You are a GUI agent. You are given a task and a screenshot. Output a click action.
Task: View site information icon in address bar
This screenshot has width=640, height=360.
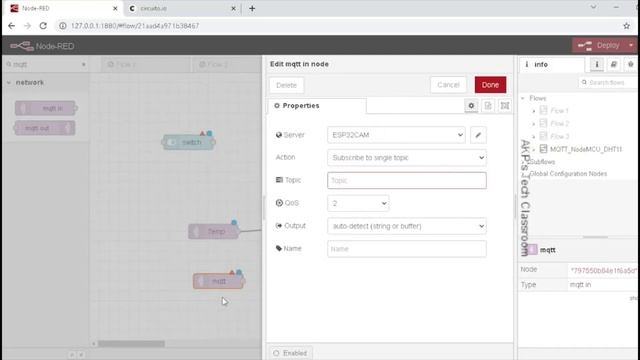[62, 26]
